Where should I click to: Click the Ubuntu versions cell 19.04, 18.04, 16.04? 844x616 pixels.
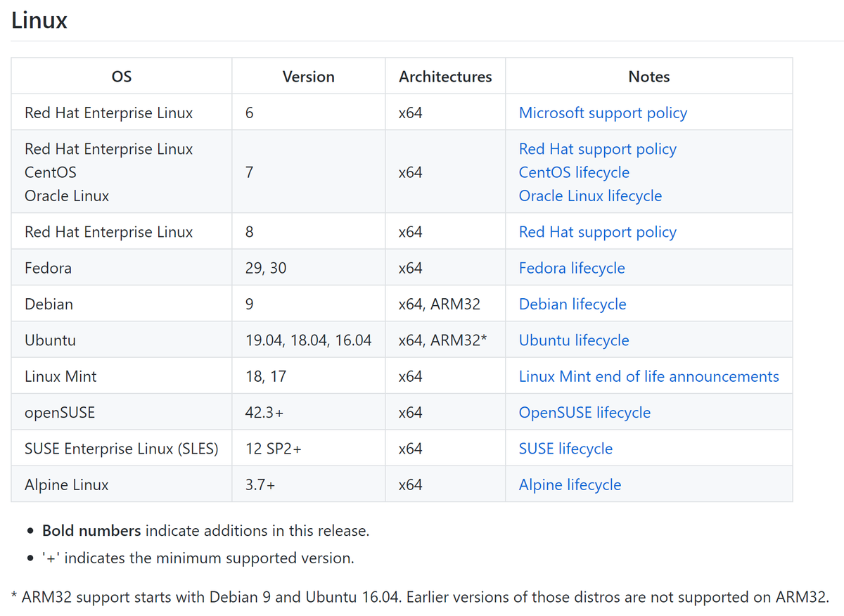pos(308,340)
